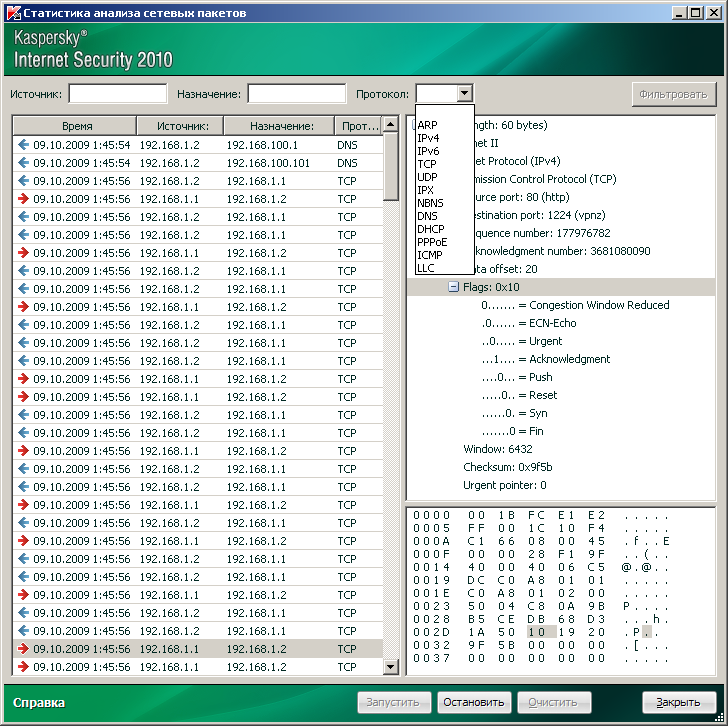This screenshot has height=726, width=728.
Task: Select the Push flag line
Action: click(x=517, y=377)
